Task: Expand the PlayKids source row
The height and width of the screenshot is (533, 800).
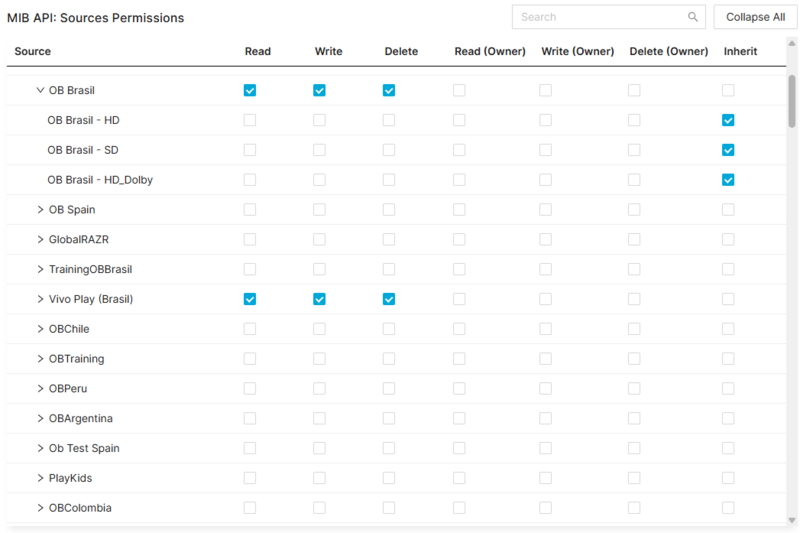Action: (x=40, y=478)
